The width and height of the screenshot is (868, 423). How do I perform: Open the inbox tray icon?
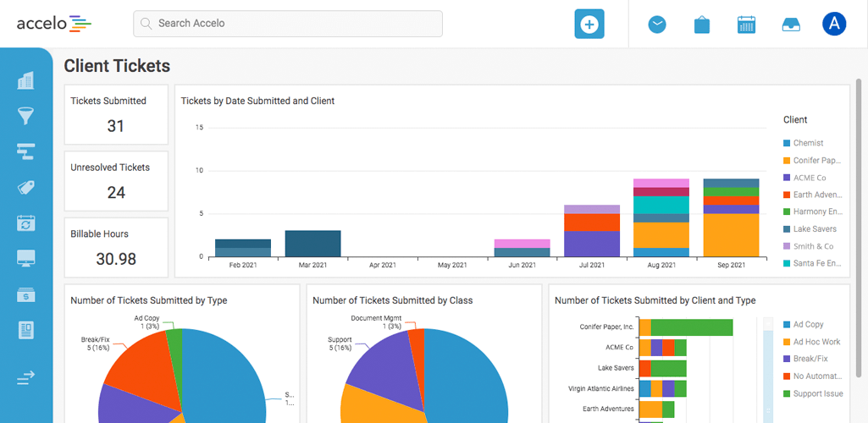[x=791, y=25]
